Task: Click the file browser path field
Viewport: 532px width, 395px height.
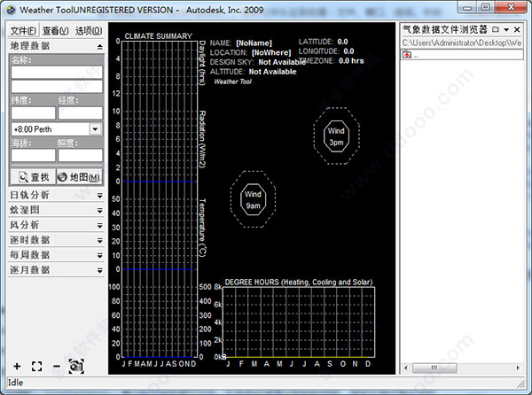Action: pos(462,43)
